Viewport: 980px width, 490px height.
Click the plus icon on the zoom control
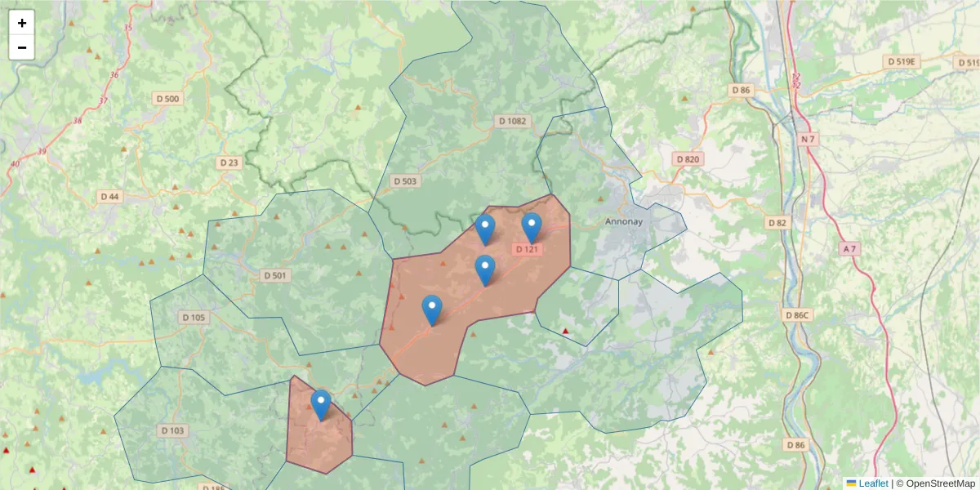[21, 22]
